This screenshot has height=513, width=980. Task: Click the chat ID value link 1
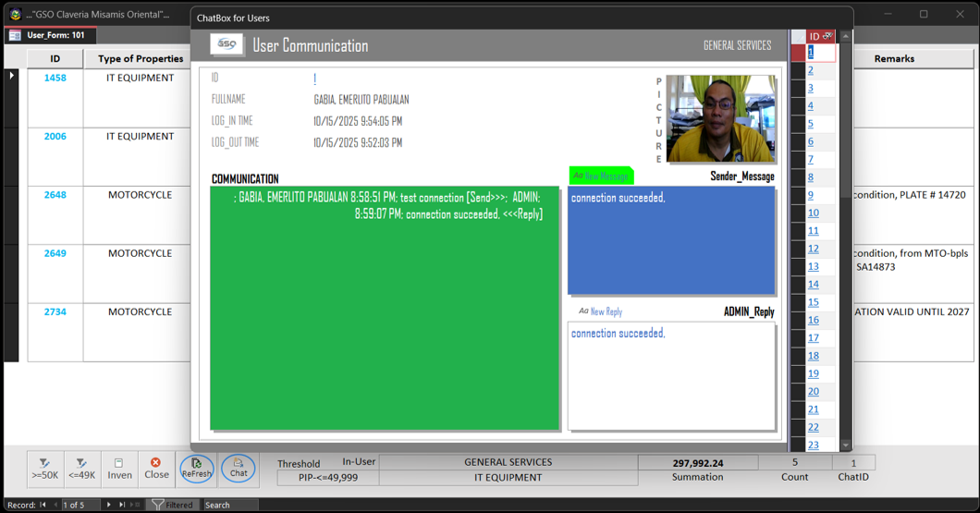[315, 79]
